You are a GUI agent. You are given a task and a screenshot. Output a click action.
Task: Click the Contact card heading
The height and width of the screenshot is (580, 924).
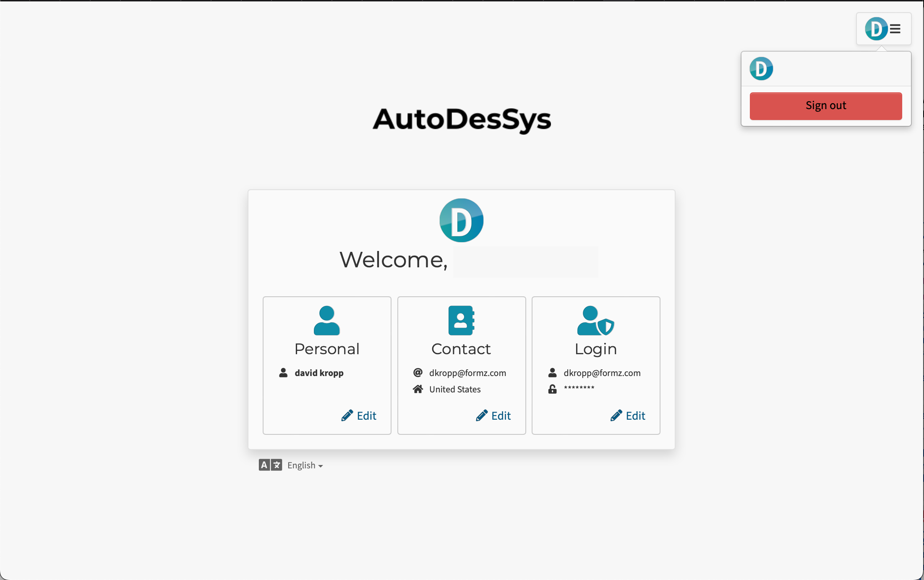click(x=461, y=349)
